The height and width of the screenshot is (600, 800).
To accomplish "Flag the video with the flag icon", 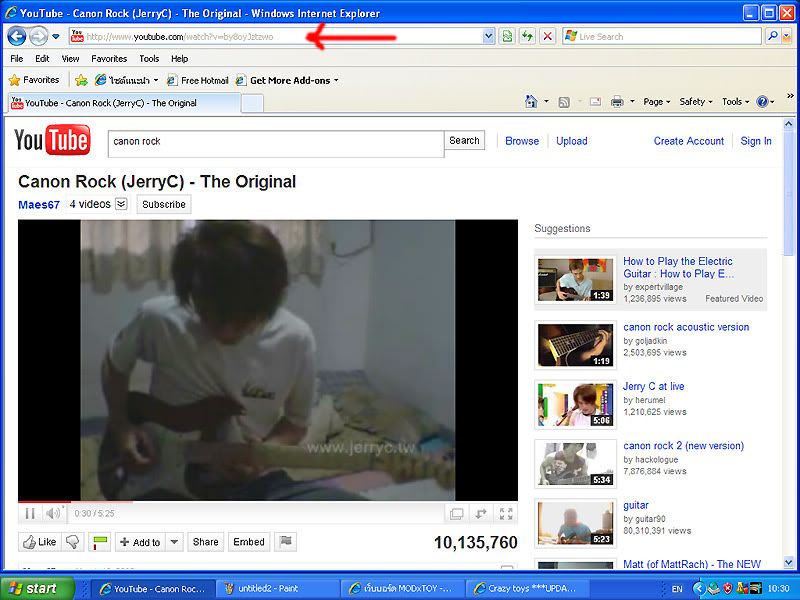I will tap(286, 541).
